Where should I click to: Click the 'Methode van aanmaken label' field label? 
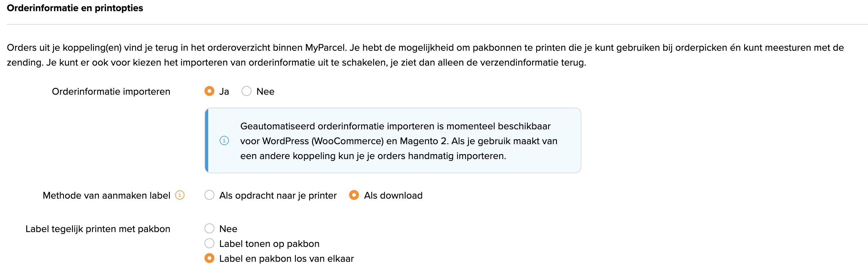click(106, 195)
